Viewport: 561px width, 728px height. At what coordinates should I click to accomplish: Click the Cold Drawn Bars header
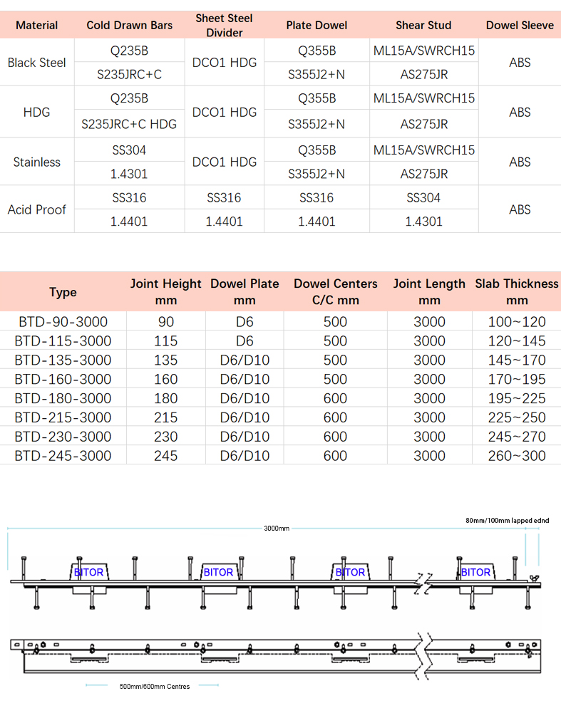[130, 25]
